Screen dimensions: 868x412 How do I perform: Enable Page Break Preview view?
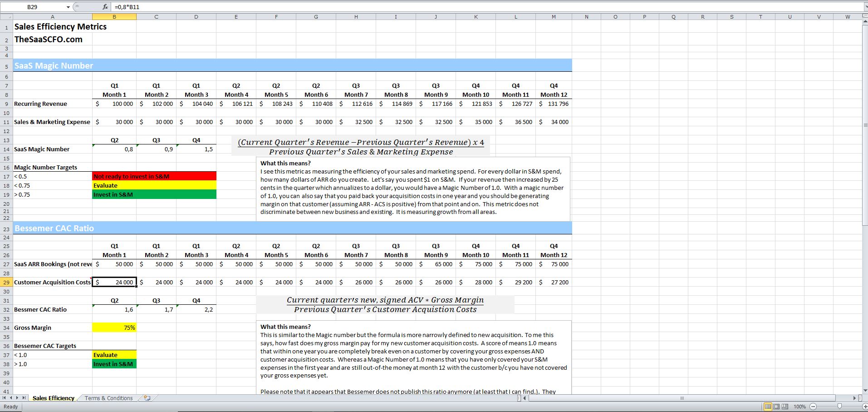tap(785, 407)
